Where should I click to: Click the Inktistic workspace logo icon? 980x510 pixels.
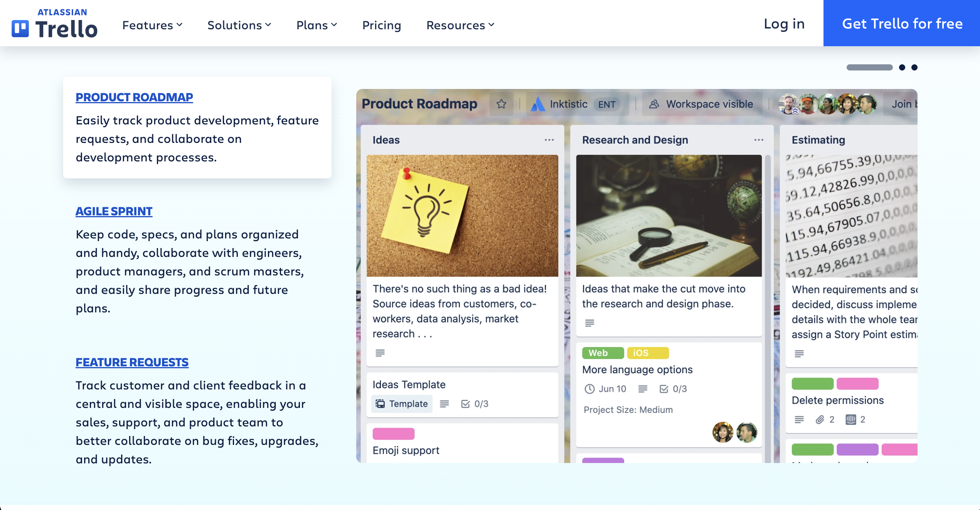538,104
